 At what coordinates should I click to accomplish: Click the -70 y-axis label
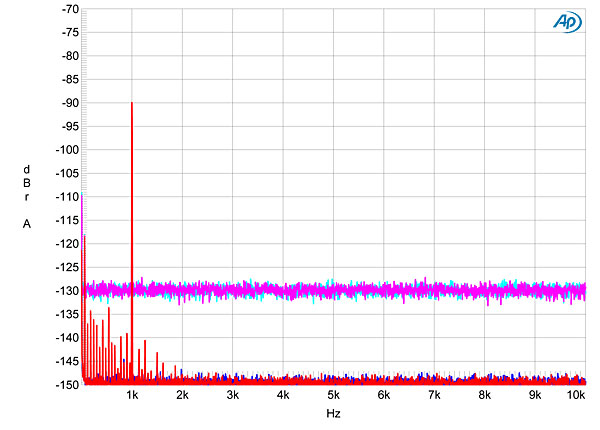point(70,9)
